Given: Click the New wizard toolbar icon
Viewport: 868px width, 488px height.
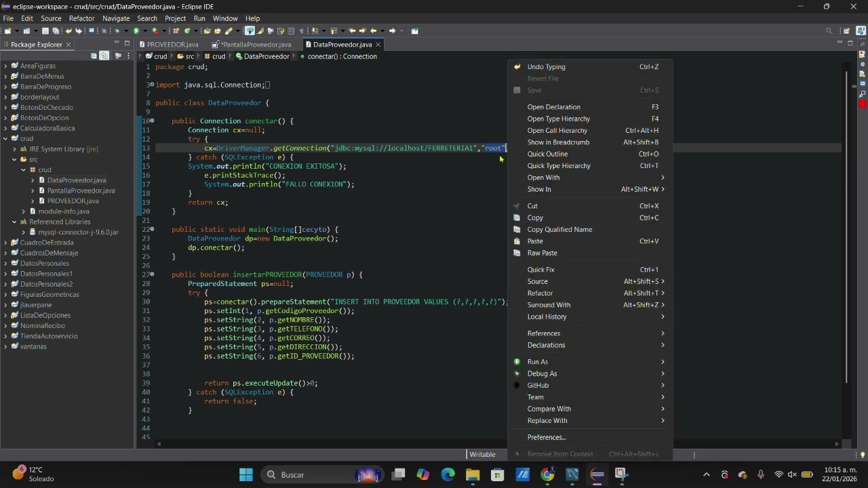Looking at the screenshot, I should point(7,30).
